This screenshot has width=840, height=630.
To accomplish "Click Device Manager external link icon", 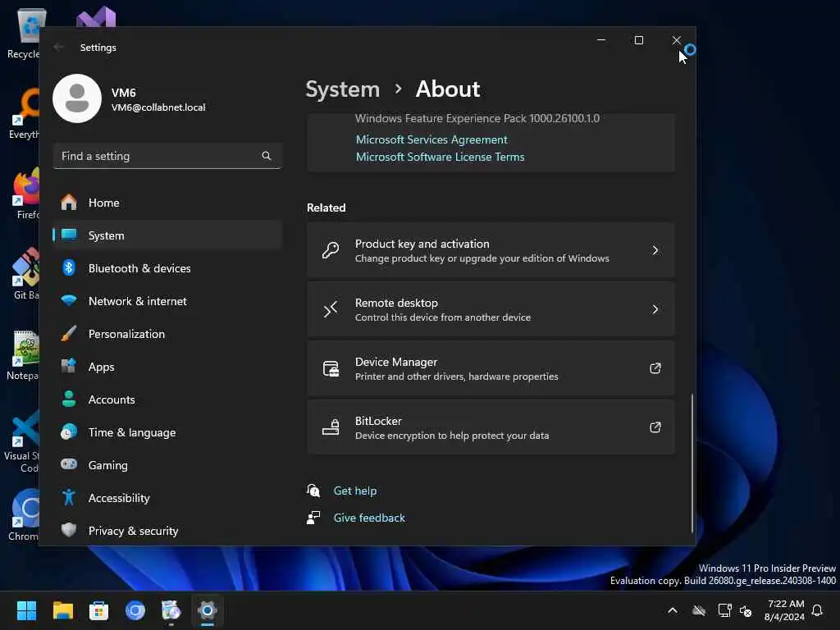I will (x=655, y=368).
